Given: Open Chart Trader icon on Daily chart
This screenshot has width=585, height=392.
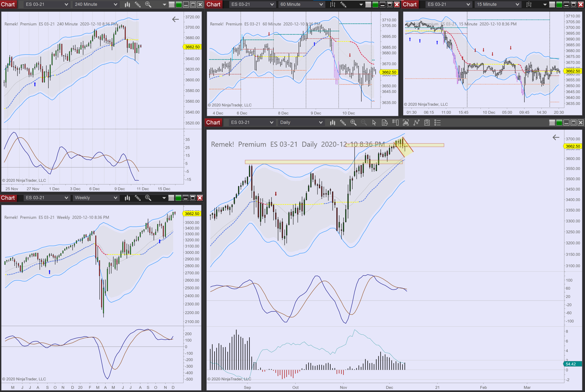Looking at the screenshot, I should click(395, 122).
